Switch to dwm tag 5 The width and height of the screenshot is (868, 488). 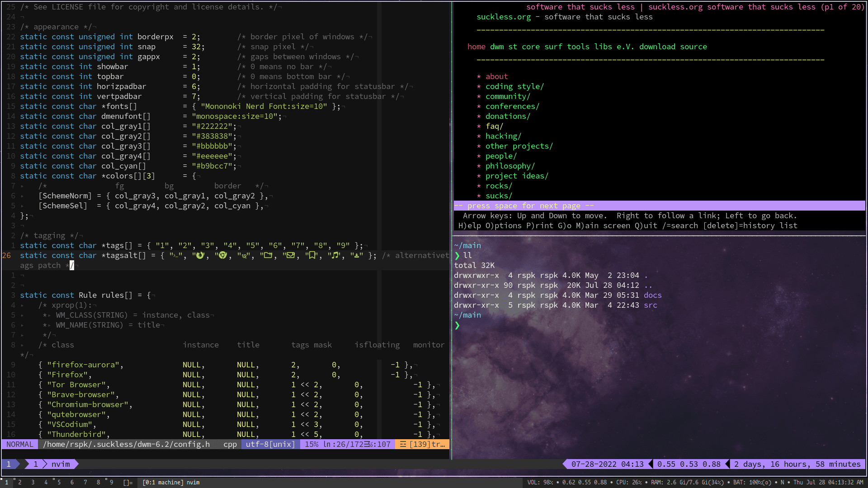[x=59, y=483]
